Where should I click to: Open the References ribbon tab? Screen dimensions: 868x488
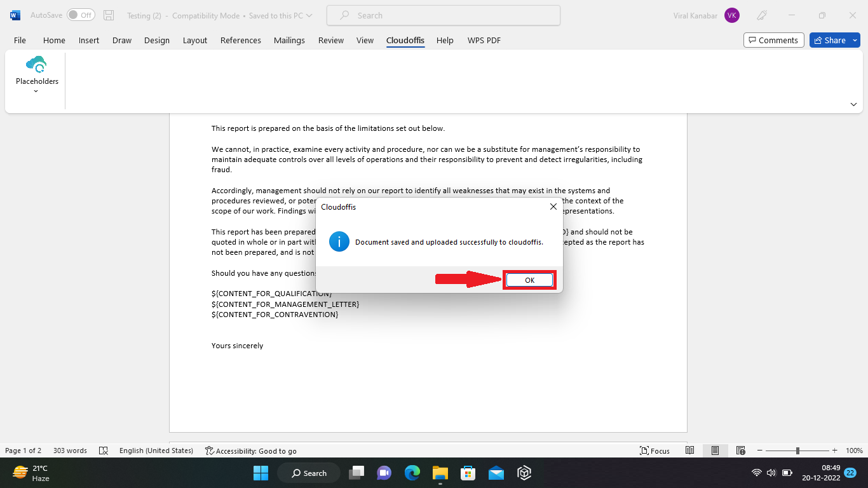pyautogui.click(x=240, y=40)
